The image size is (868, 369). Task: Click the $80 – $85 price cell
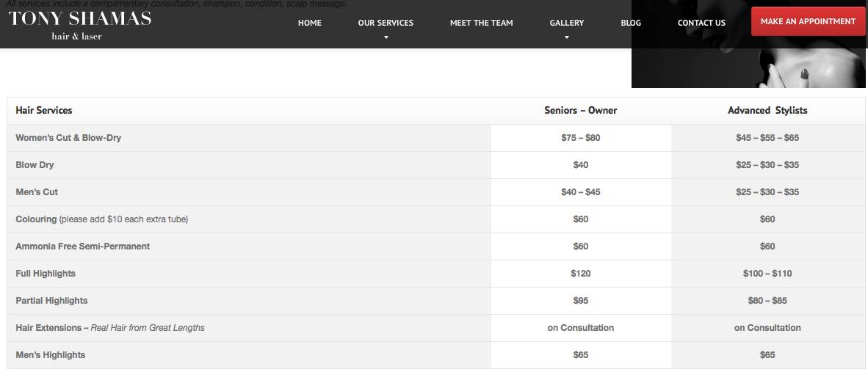pos(767,300)
